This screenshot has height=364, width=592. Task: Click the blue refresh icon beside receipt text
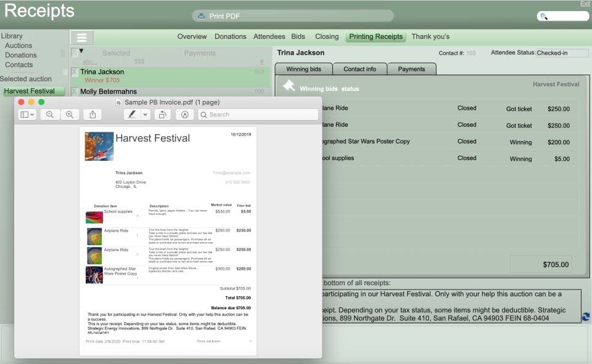[586, 317]
